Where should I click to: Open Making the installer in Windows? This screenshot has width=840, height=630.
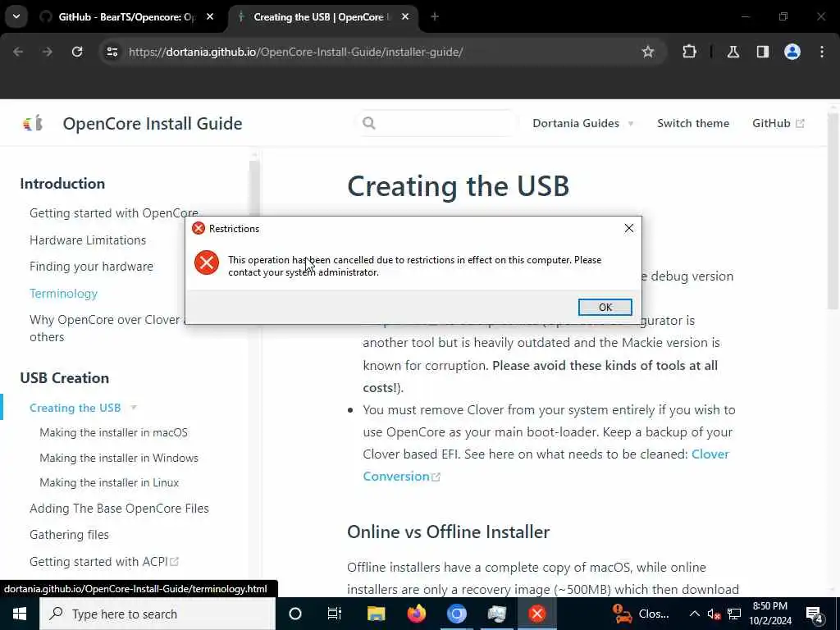pyautogui.click(x=119, y=458)
